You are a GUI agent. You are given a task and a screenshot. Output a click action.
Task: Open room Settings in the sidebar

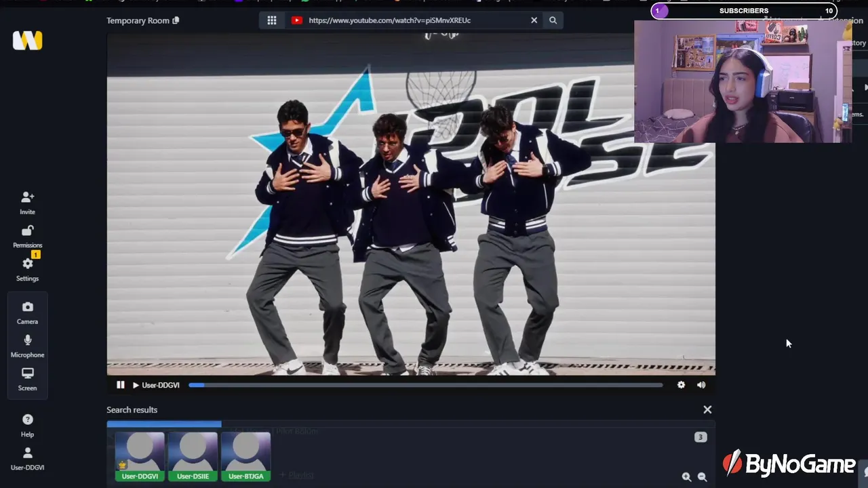point(27,269)
